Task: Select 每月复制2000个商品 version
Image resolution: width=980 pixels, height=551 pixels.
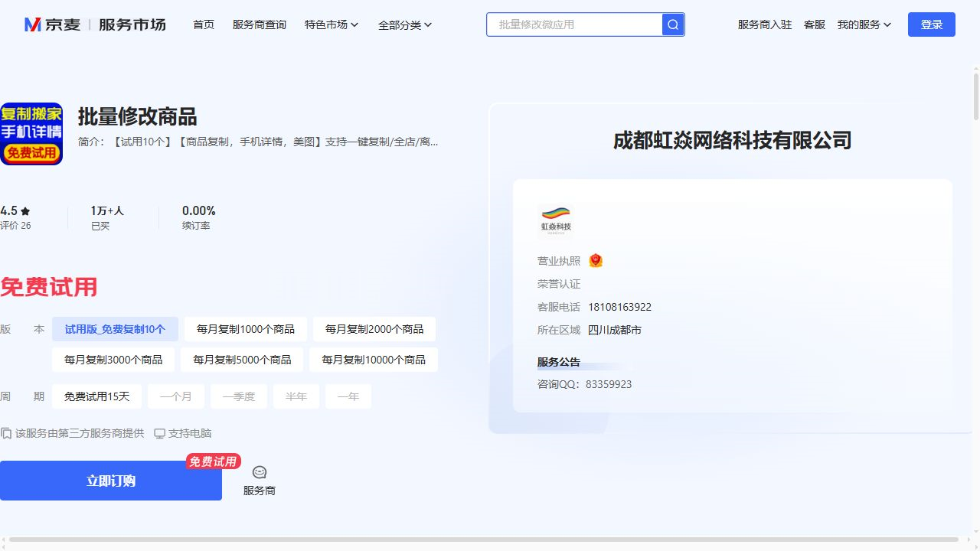Action: click(374, 329)
